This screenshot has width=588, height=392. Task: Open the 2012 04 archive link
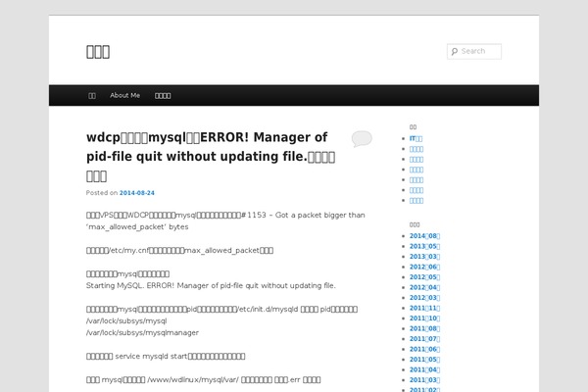tap(424, 287)
